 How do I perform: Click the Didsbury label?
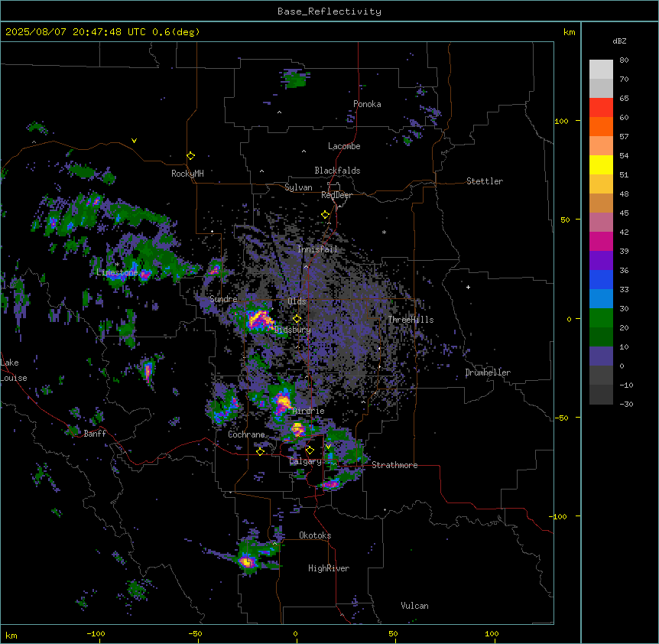(293, 330)
